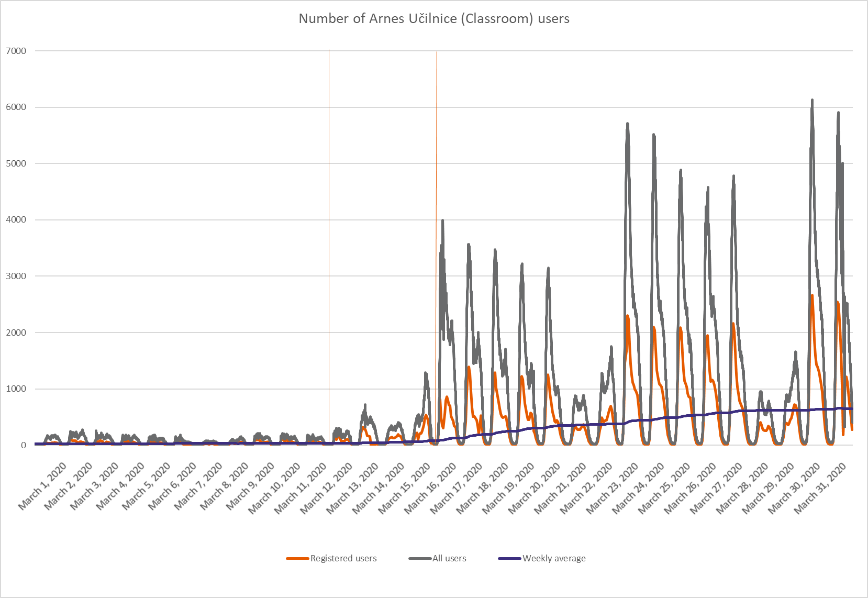This screenshot has height=598, width=868.
Task: Click the y-axis label 7000
Action: (16, 51)
